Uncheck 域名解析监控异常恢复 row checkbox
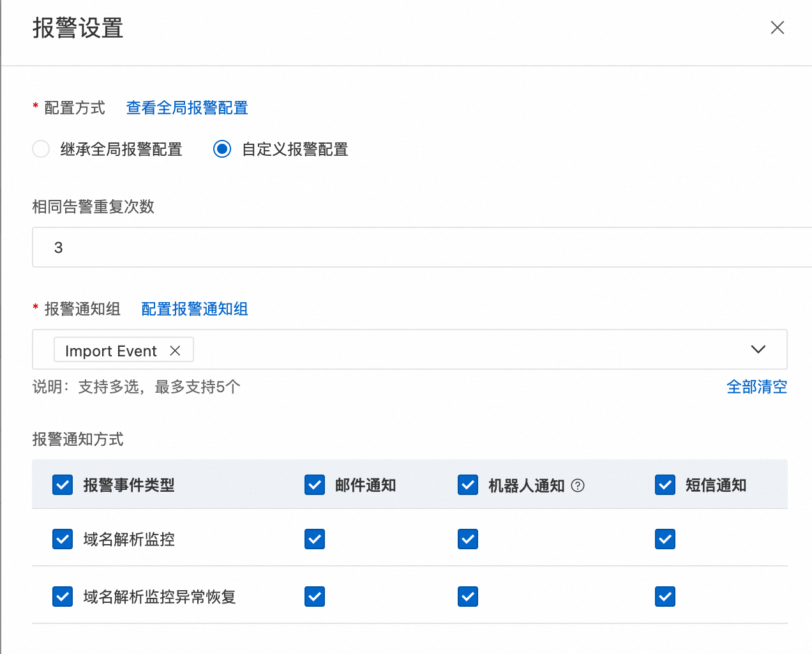The width and height of the screenshot is (812, 654). 63,597
